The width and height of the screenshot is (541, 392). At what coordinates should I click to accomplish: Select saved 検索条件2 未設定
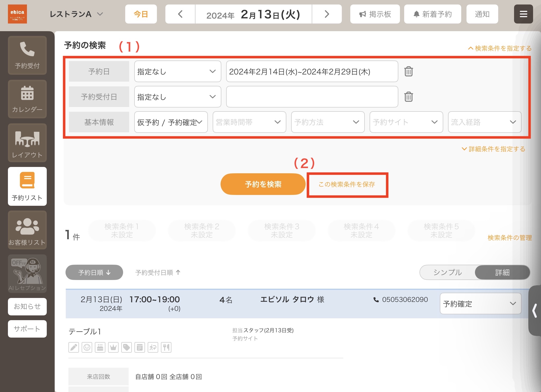point(202,230)
